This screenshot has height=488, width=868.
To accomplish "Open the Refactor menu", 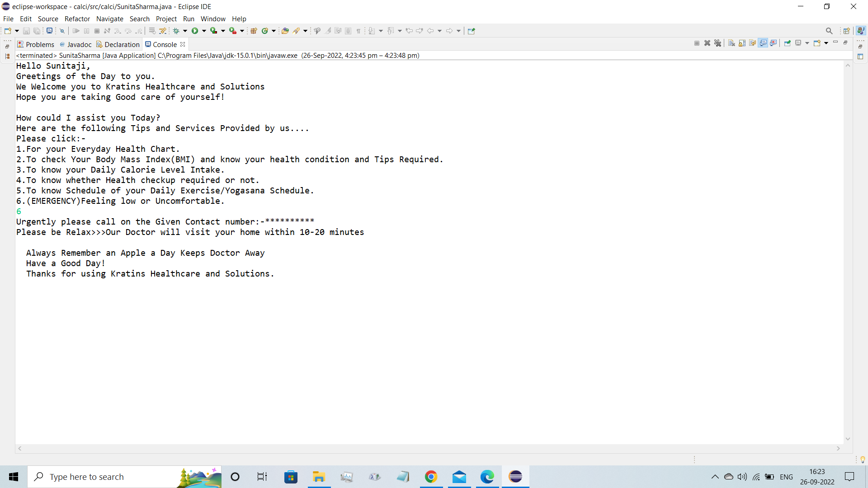I will [77, 19].
